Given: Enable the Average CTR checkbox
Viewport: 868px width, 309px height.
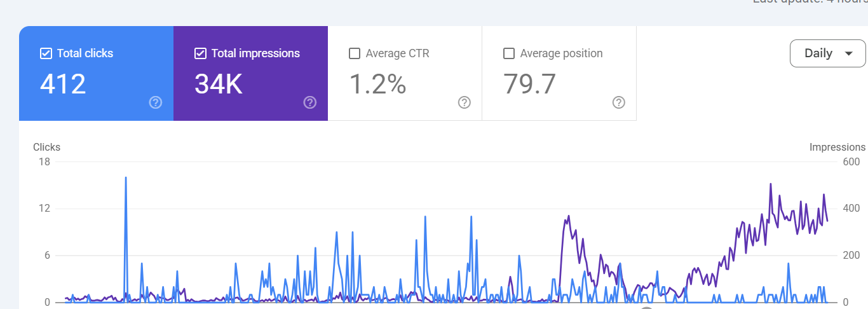Looking at the screenshot, I should pos(355,53).
